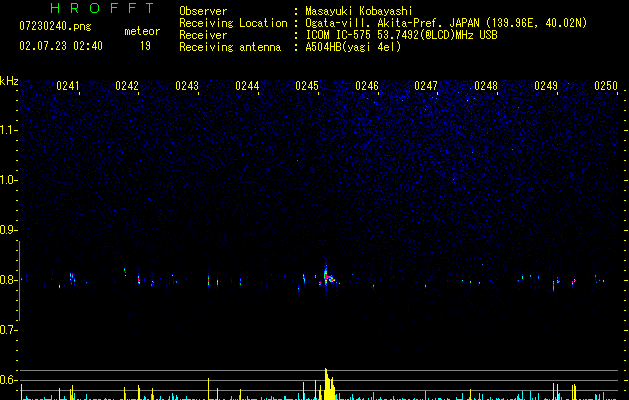Click the 0246 time marker
Image resolution: width=629 pixels, height=400 pixels.
point(367,86)
